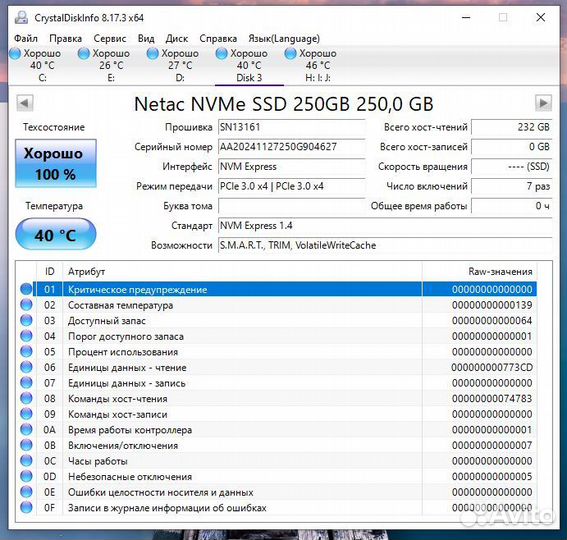Click the 40 °C temperature button
This screenshot has height=540, width=567.
pos(56,234)
